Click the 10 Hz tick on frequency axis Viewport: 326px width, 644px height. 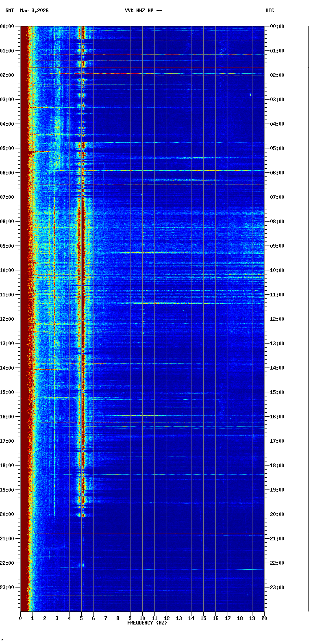(142, 618)
